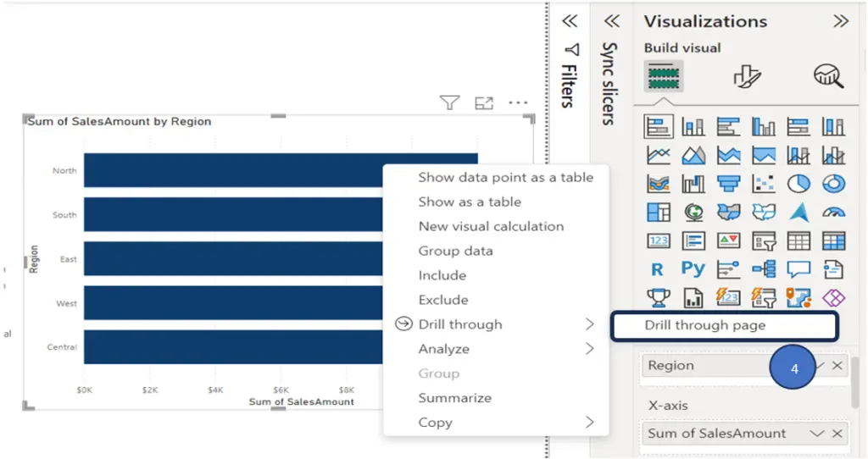Image resolution: width=868 pixels, height=459 pixels.
Task: Choose Show as a table
Action: click(470, 202)
